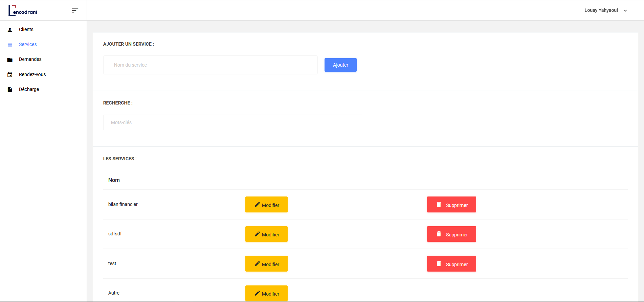
Task: Click pencil icon in test row
Action: [257, 264]
